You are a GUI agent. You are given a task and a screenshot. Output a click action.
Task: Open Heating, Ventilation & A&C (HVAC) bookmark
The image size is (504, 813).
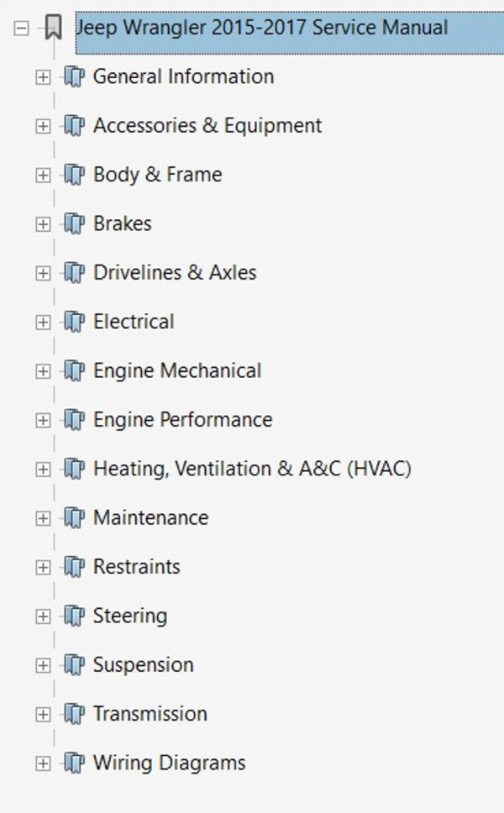(x=253, y=469)
